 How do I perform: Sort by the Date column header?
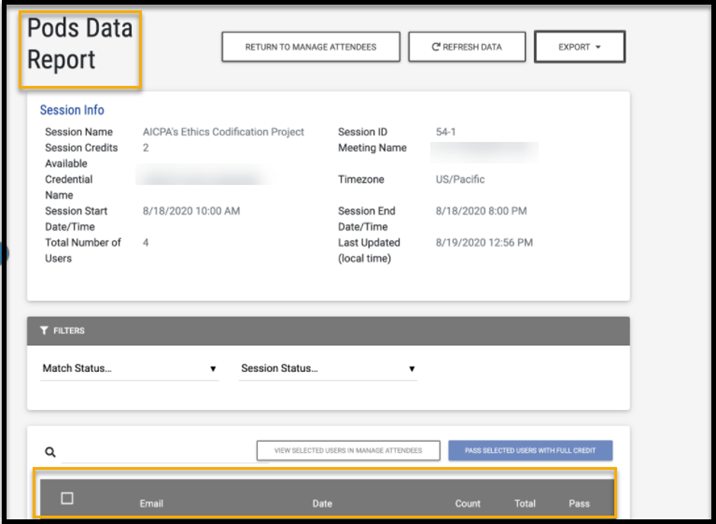click(x=322, y=503)
